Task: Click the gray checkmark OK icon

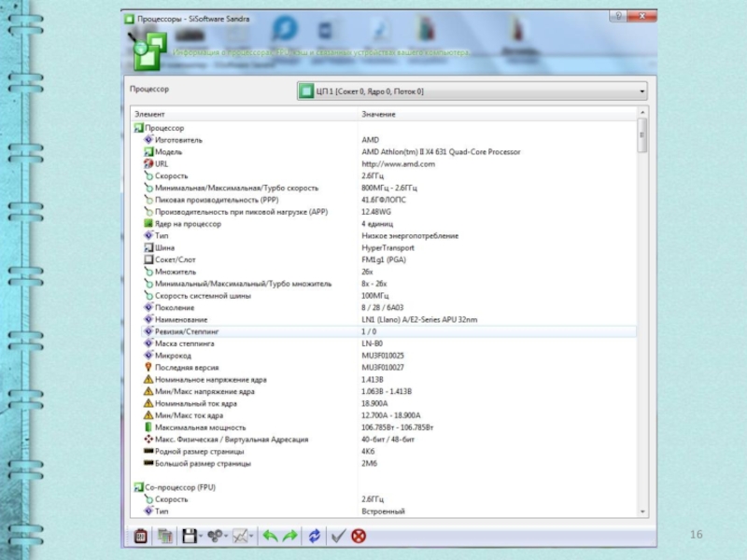Action: click(338, 536)
